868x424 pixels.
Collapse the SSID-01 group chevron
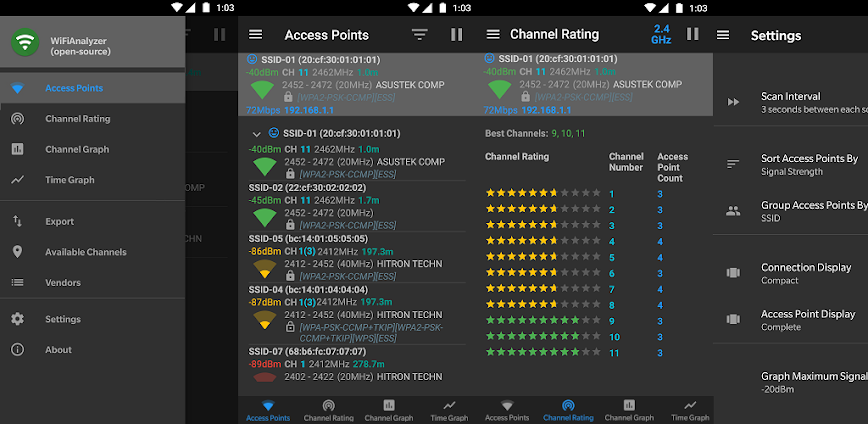pos(256,133)
